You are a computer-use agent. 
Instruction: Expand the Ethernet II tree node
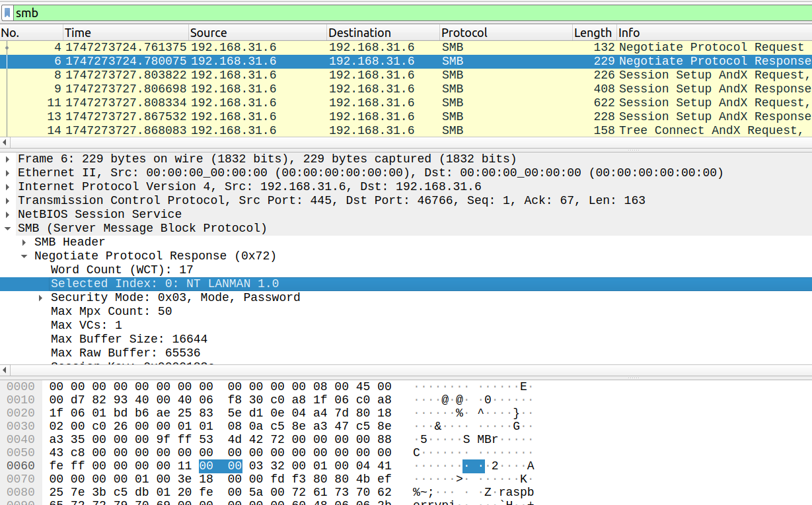click(x=8, y=172)
